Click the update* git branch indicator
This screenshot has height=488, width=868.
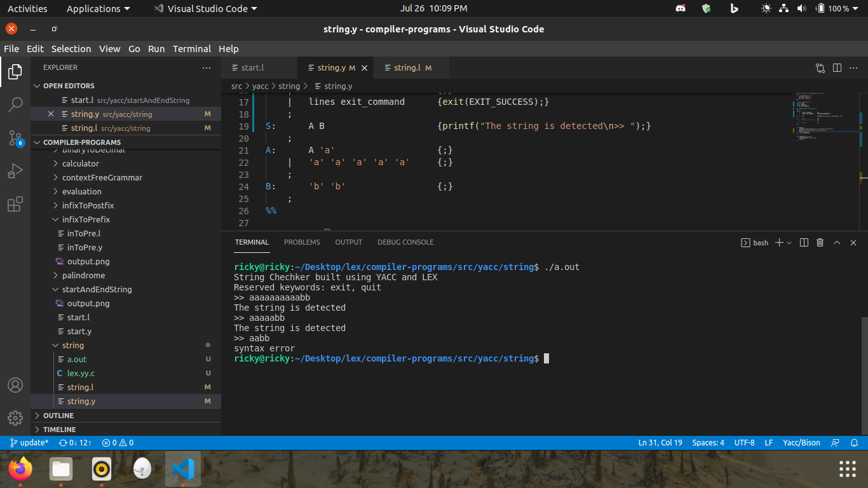pyautogui.click(x=29, y=443)
